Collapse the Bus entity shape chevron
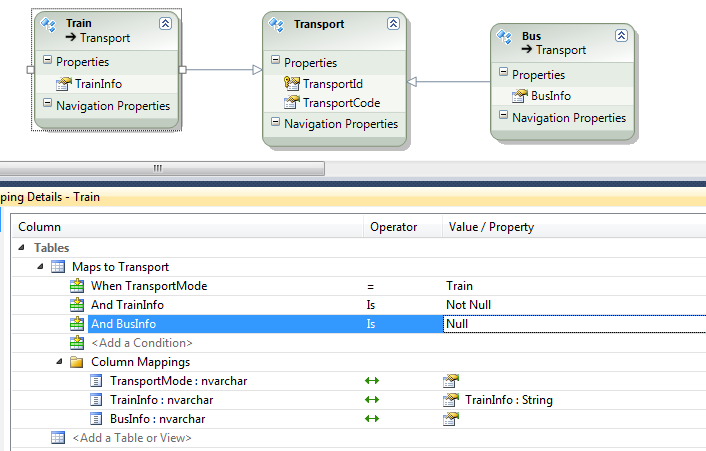Viewport: 706px width, 451px height. (x=621, y=35)
